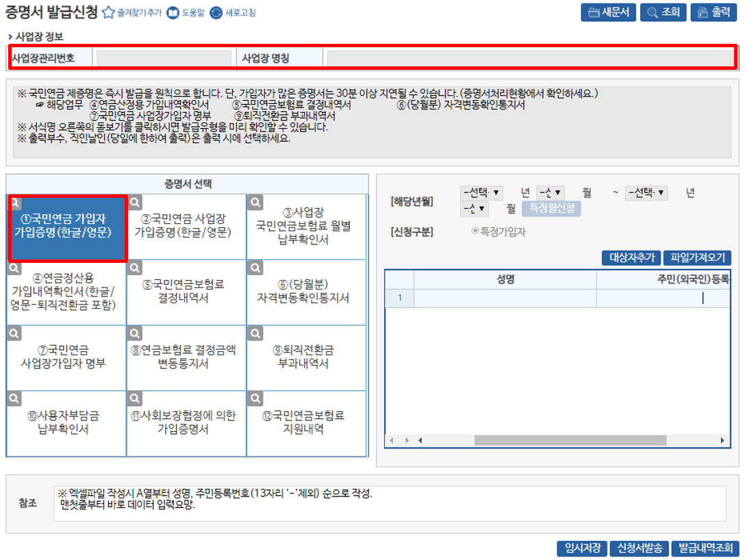Open start year 선택 dropdown
Image resolution: width=745 pixels, height=560 pixels.
pyautogui.click(x=481, y=192)
